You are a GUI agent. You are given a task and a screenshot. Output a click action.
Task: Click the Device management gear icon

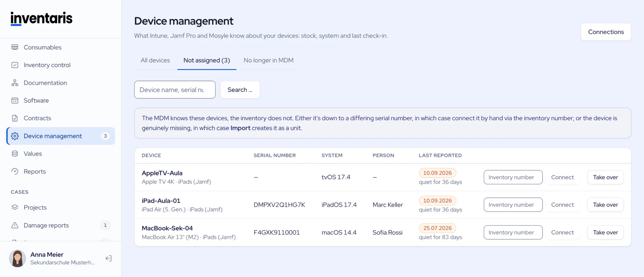[15, 136]
